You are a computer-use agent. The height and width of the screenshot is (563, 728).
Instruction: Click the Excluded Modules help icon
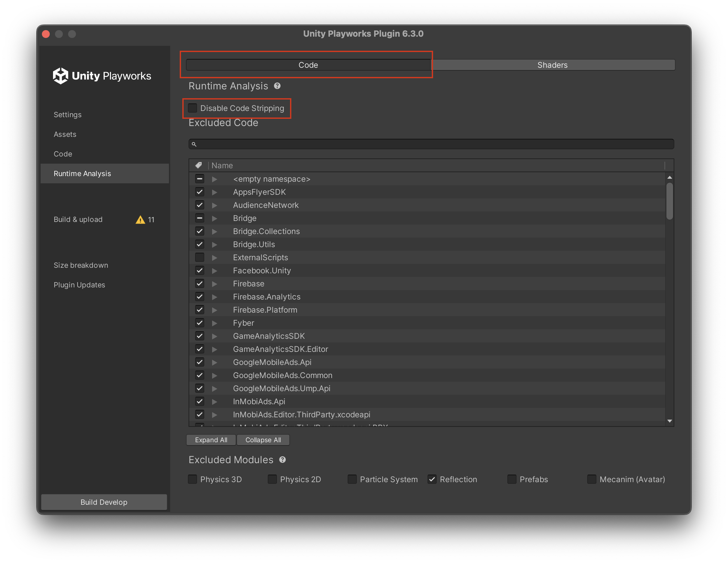pyautogui.click(x=282, y=460)
